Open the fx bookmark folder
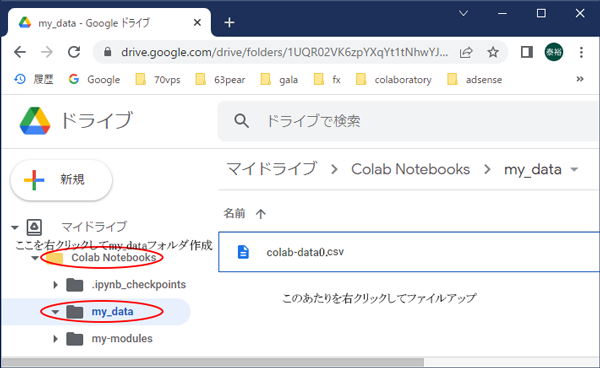 [327, 80]
